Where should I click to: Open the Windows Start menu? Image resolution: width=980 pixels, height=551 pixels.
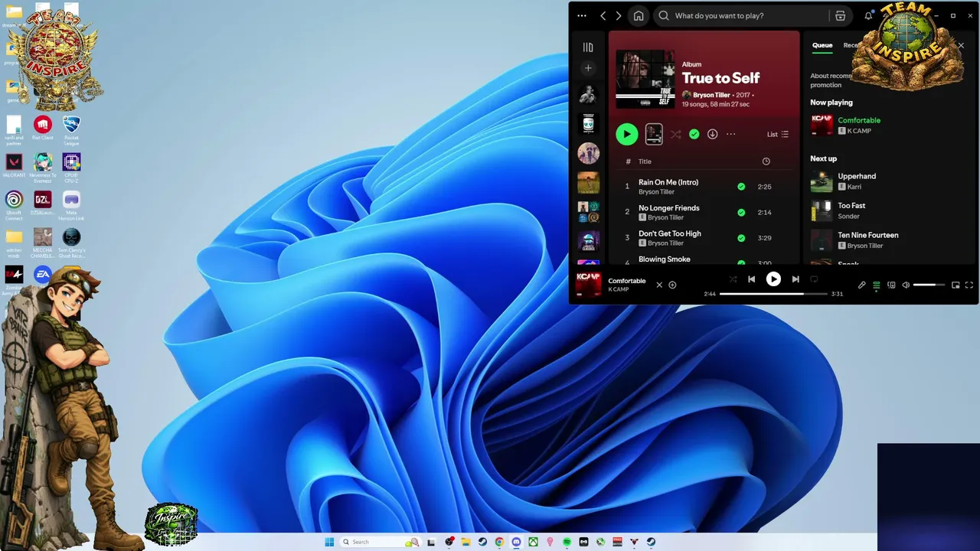coord(330,542)
